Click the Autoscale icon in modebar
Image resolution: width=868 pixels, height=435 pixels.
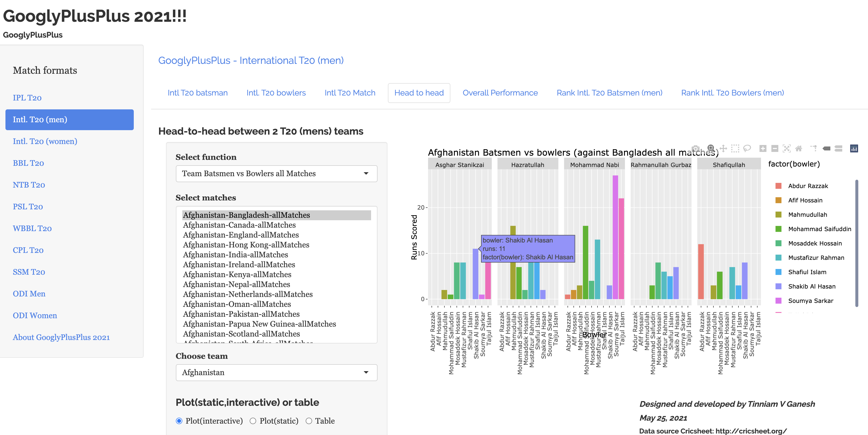[787, 148]
